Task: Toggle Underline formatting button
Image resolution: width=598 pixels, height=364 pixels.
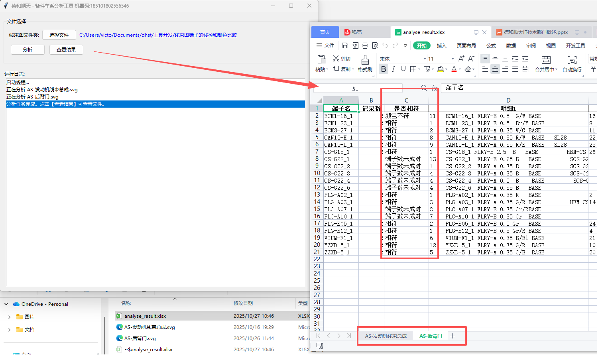Action: 403,69
